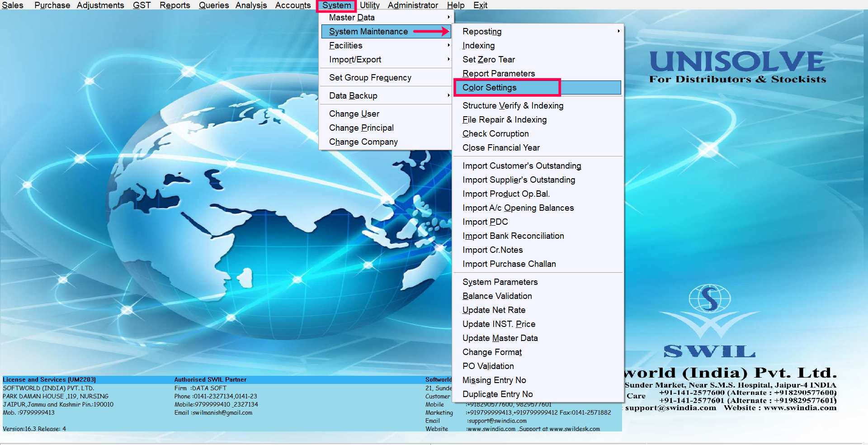This screenshot has width=868, height=445.
Task: Choose Set Group Frequency
Action: (386, 78)
